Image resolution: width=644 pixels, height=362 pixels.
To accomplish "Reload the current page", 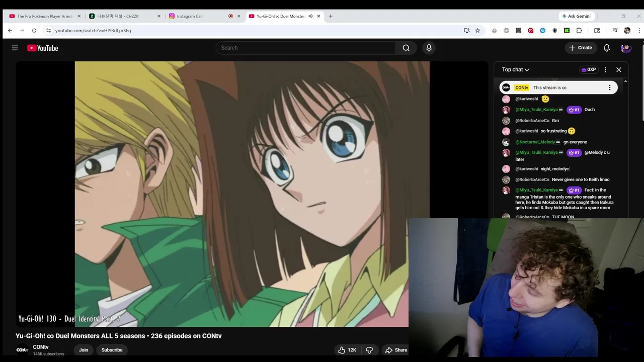I will coord(34,31).
